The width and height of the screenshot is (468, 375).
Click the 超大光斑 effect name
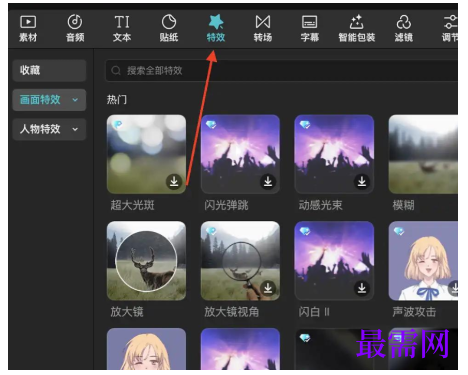pos(132,205)
